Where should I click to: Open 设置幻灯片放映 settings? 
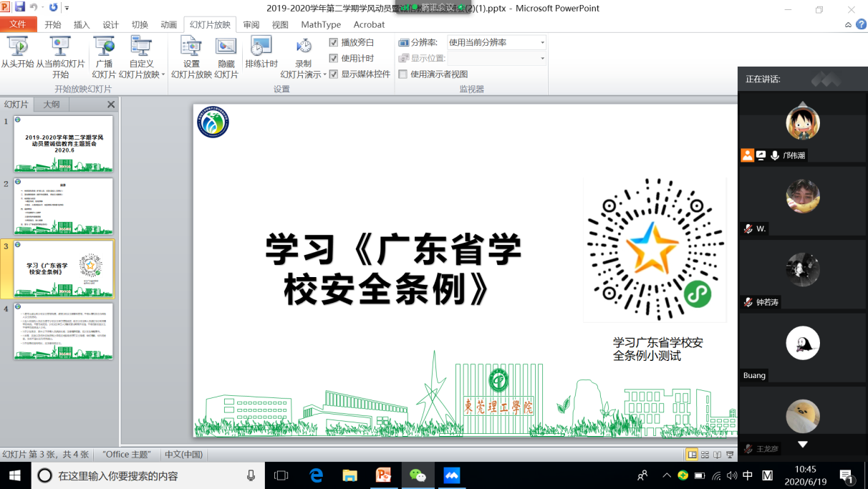tap(191, 47)
